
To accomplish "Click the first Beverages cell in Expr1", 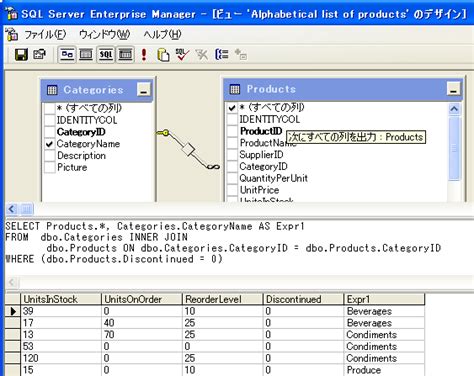I will pos(384,311).
